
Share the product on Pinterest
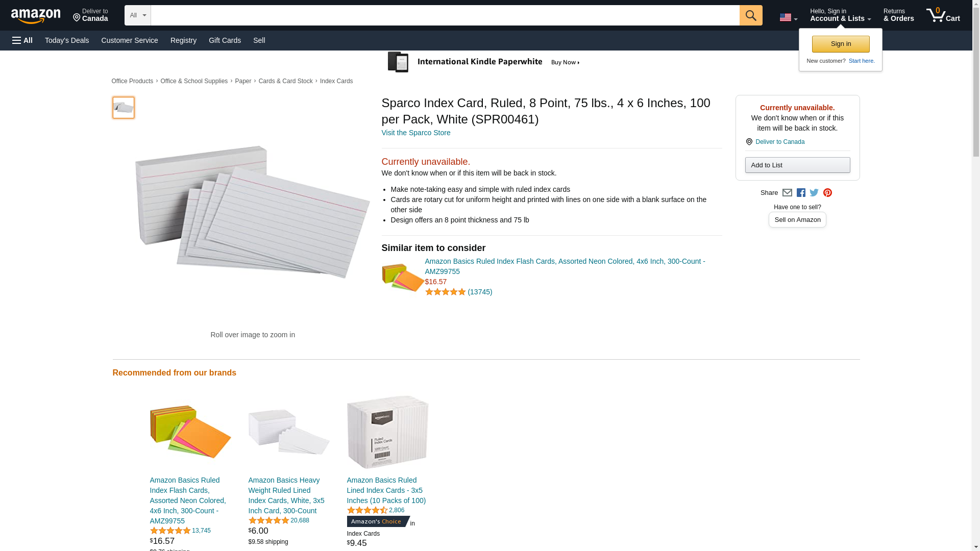[x=827, y=193]
